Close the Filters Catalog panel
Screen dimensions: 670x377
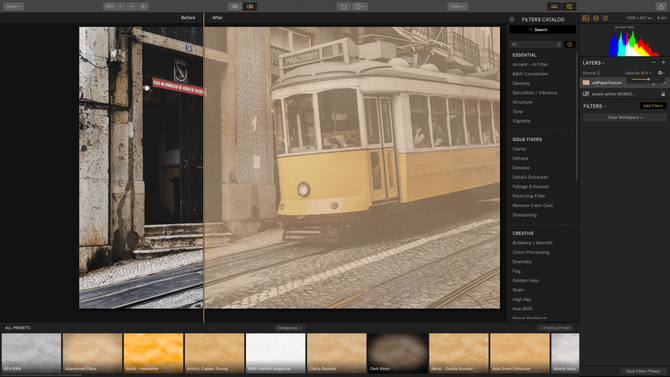(512, 19)
